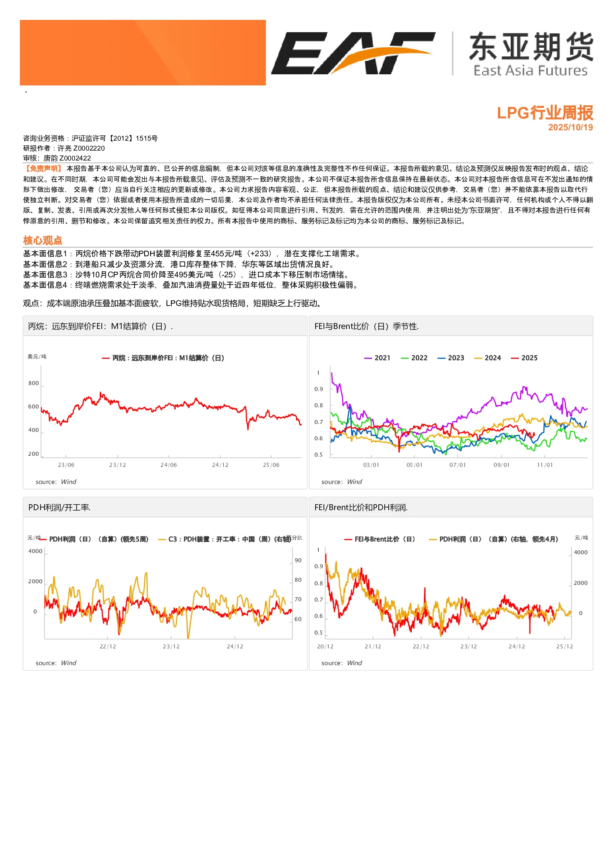The height and width of the screenshot is (863, 616).
Task: Click the 东亚期货 company name
Action: 531,47
